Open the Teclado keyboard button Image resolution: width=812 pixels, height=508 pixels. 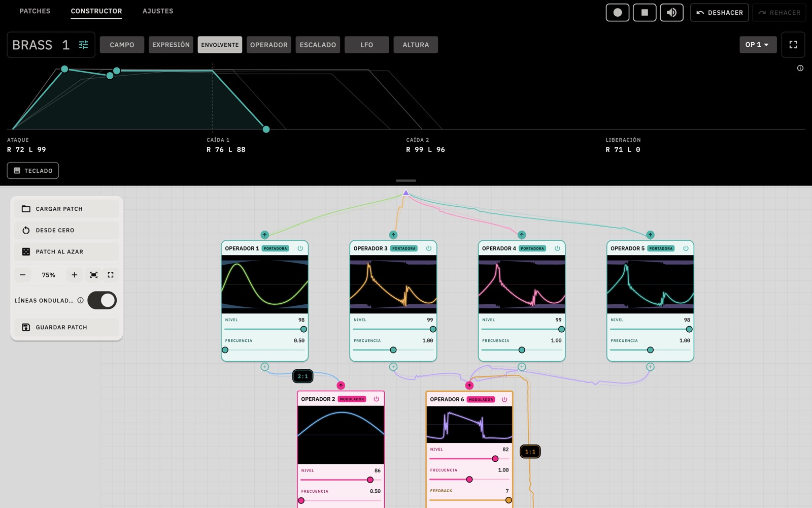(x=33, y=171)
